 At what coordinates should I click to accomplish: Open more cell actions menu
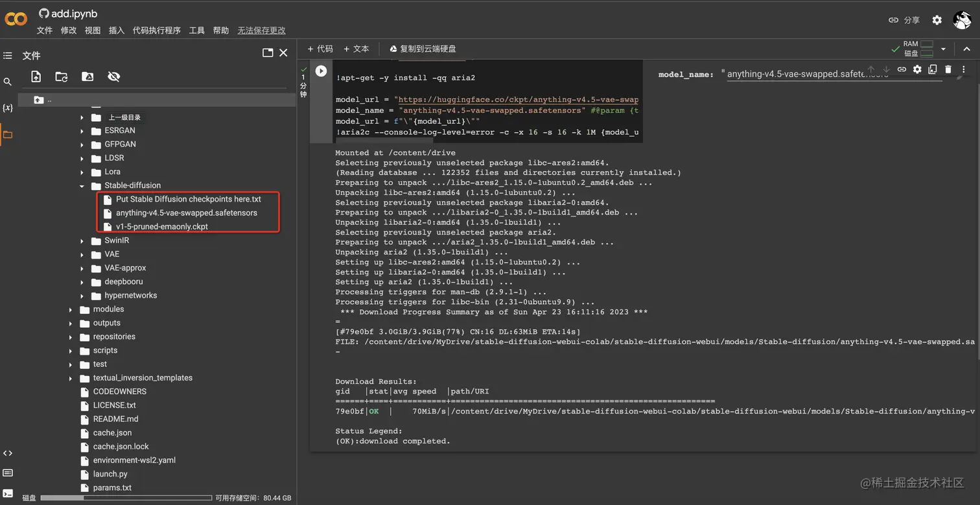(x=964, y=69)
